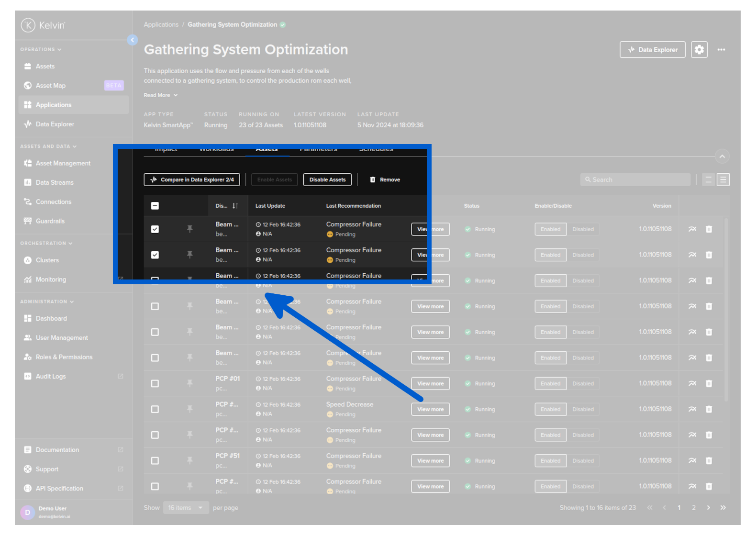Screen dimensions: 756x536
Task: Open chart icon for first asset row
Action: point(692,229)
